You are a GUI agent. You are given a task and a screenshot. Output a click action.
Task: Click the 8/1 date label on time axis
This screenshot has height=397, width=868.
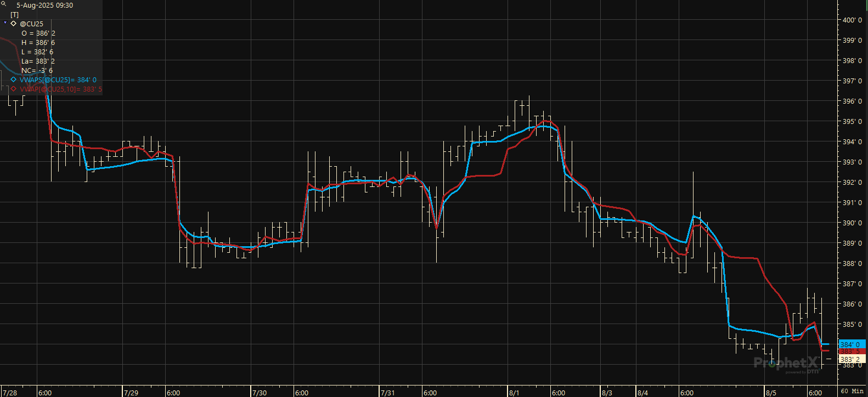pos(514,393)
